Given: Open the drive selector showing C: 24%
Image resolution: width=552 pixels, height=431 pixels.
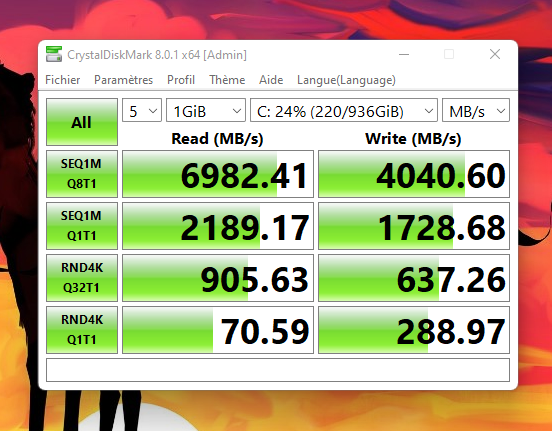Looking at the screenshot, I should 344,110.
